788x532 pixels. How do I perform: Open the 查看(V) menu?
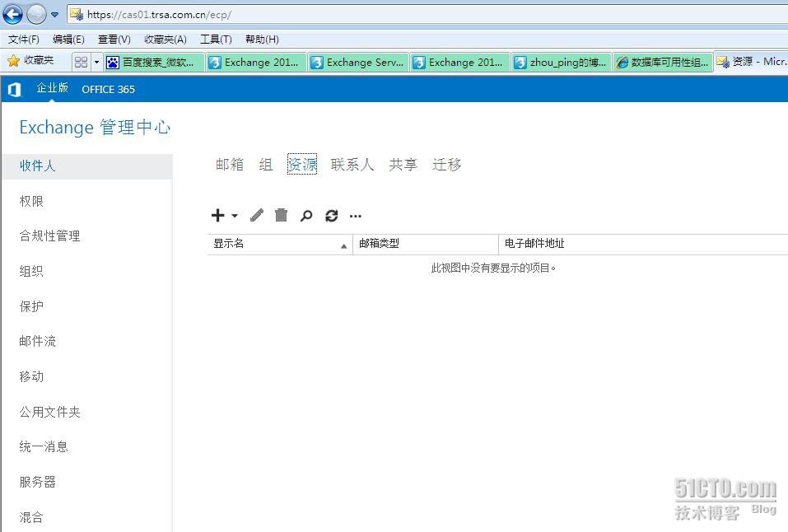[114, 40]
